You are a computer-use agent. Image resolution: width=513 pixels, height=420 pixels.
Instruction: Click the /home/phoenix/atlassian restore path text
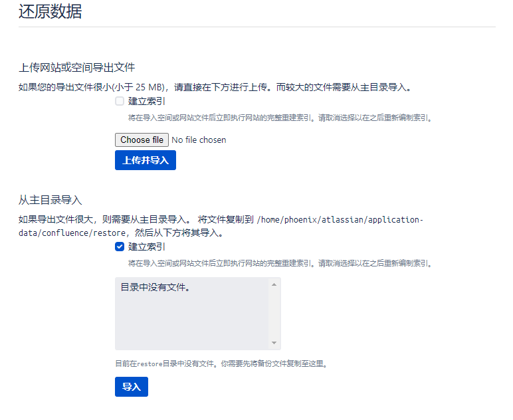pos(339,220)
